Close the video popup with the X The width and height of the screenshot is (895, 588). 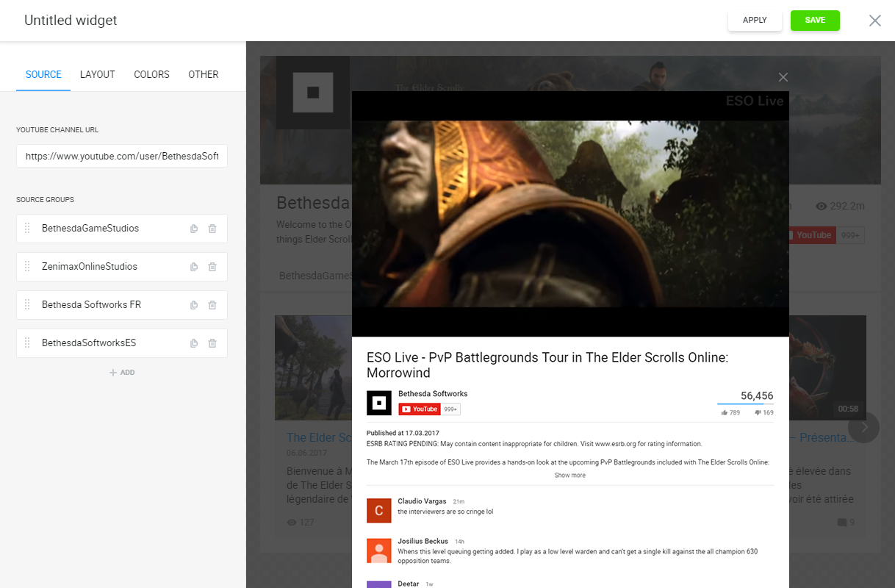[x=783, y=77]
